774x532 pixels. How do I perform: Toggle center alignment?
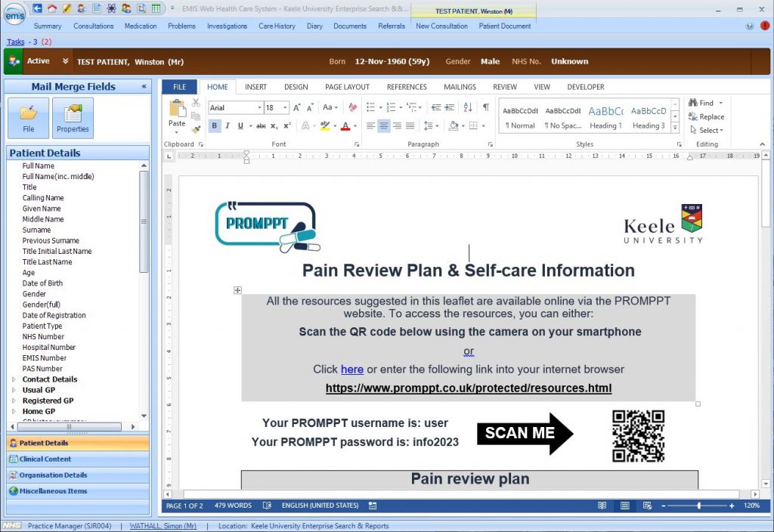383,126
